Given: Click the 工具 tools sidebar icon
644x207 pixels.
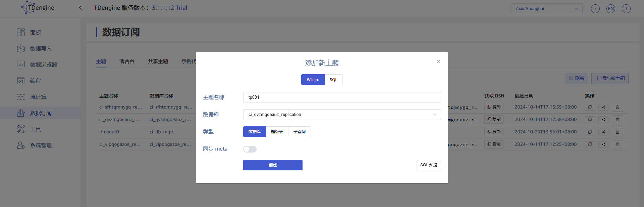Looking at the screenshot, I should click(21, 129).
